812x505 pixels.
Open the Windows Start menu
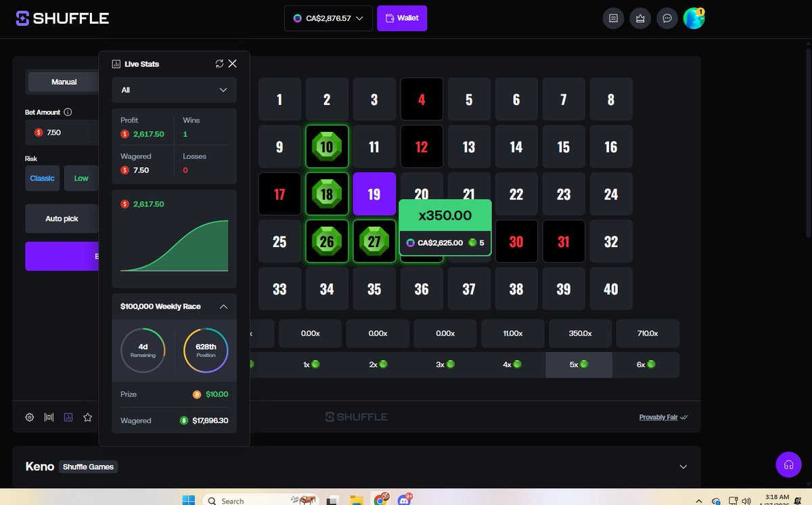point(187,500)
